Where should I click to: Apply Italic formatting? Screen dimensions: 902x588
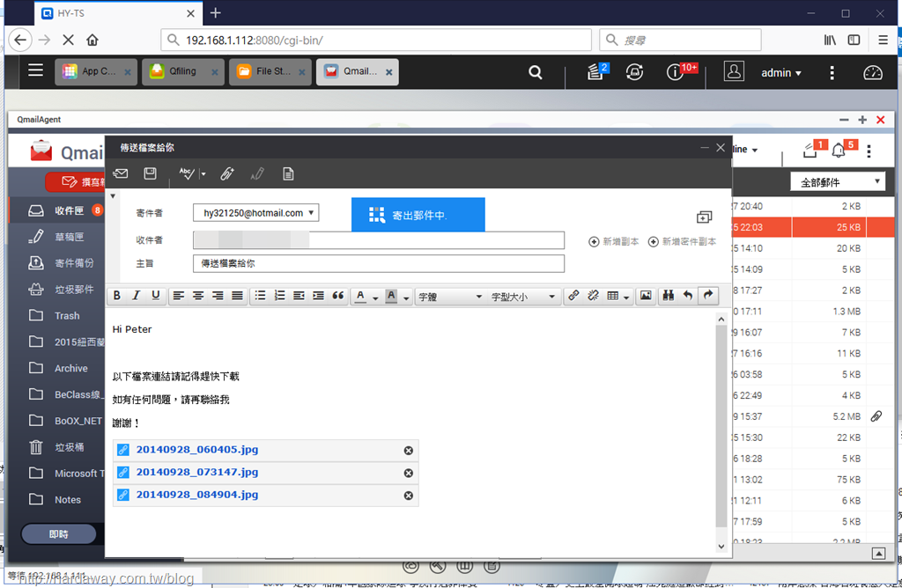(136, 296)
